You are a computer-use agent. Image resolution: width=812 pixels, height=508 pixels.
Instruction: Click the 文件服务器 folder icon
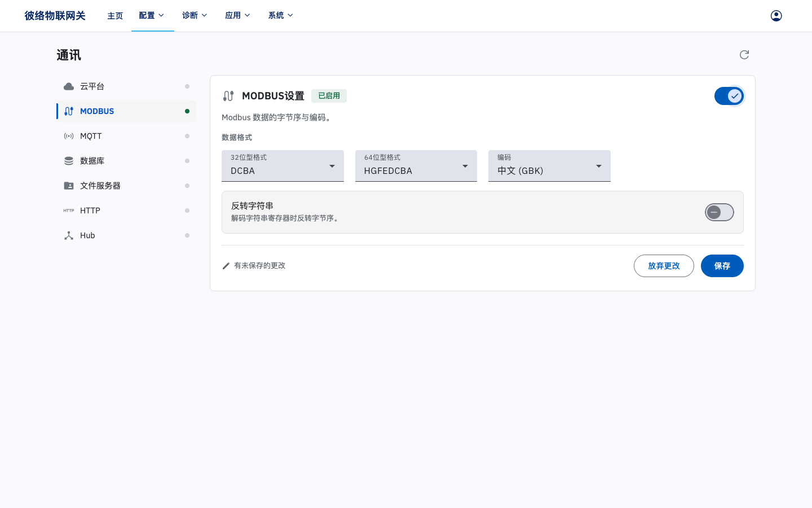[69, 186]
